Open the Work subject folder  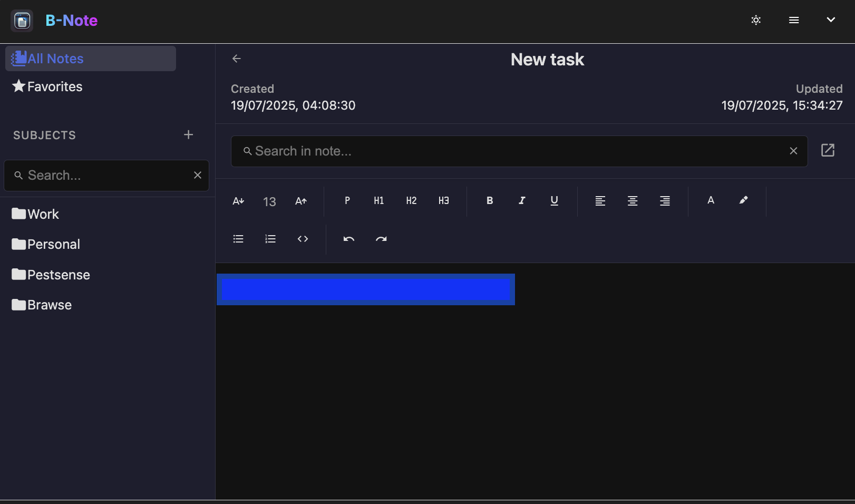[43, 214]
